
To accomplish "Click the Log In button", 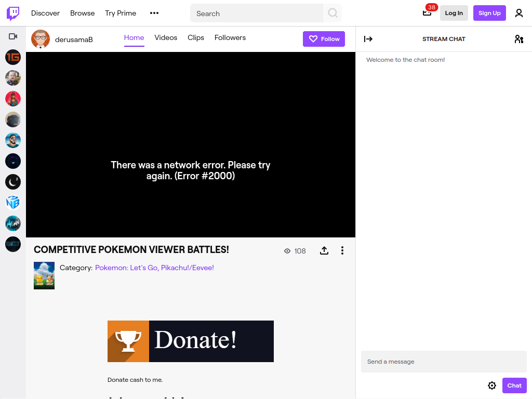I will 454,13.
